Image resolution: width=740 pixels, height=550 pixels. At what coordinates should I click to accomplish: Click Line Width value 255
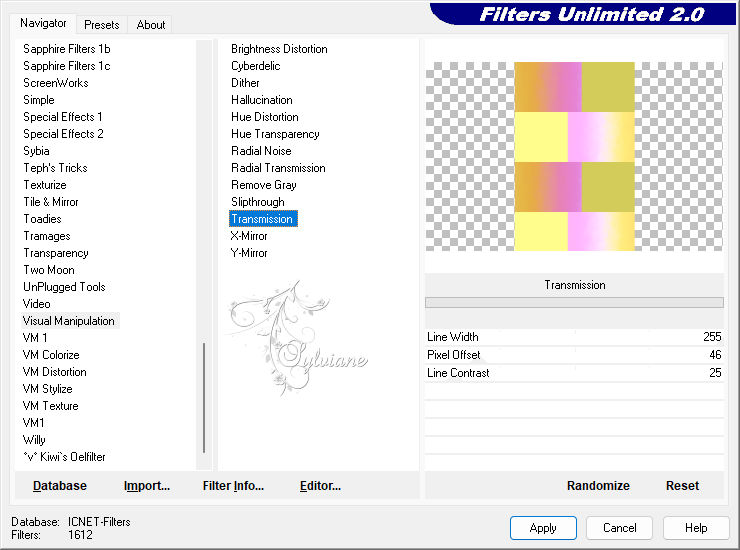click(712, 337)
